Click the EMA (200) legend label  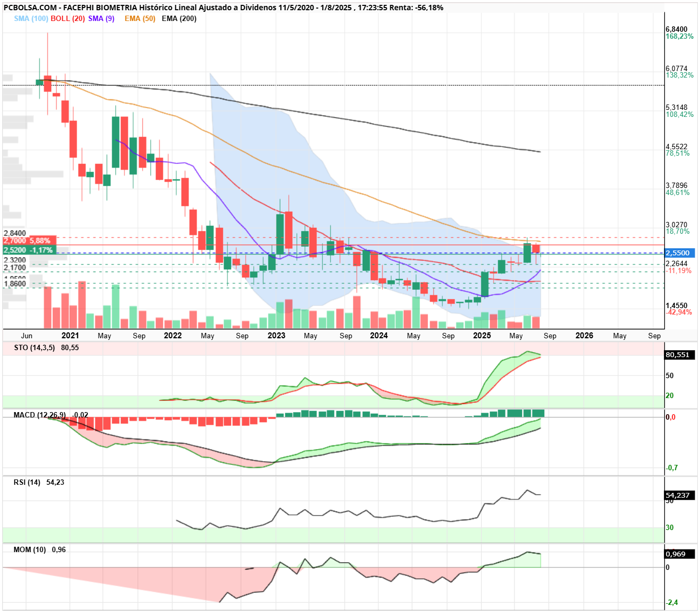[179, 18]
